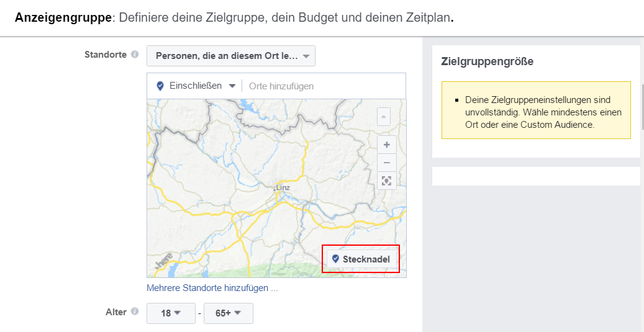Expand the Einschließen dropdown

point(195,86)
